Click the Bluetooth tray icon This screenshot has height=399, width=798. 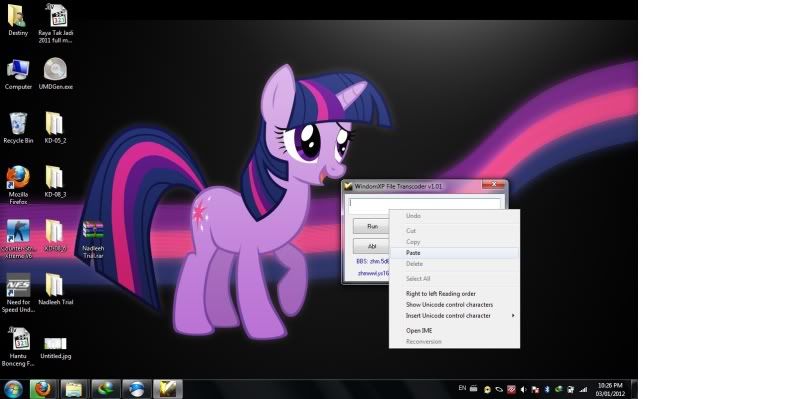tap(547, 390)
